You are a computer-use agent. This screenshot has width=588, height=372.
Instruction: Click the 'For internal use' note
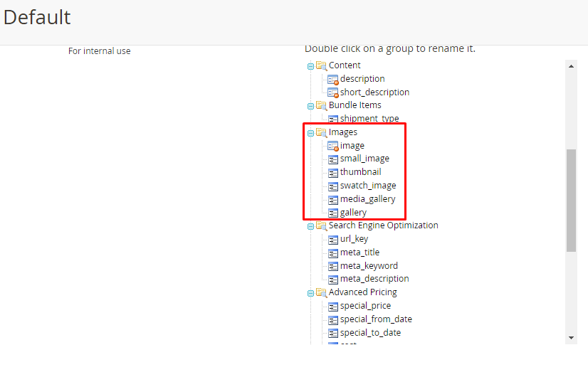100,51
